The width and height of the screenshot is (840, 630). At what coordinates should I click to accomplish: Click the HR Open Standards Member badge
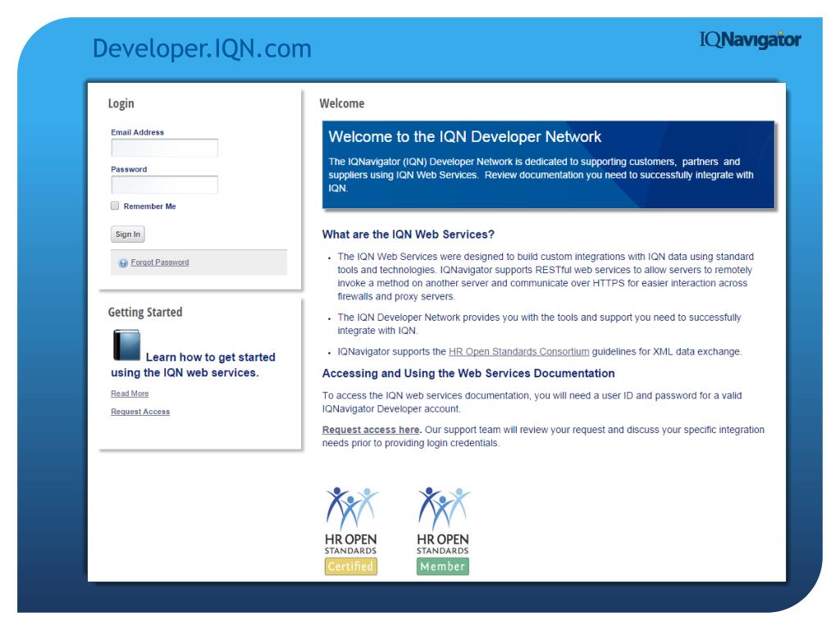[443, 531]
